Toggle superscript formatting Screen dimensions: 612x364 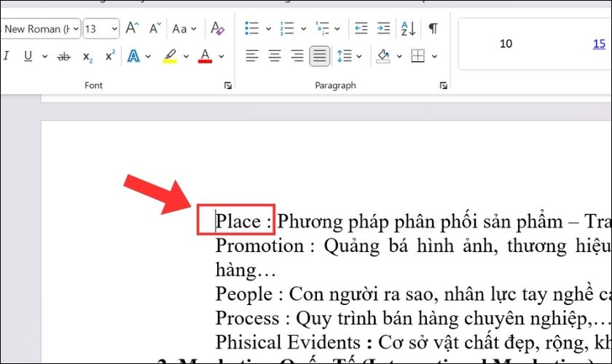click(x=111, y=56)
